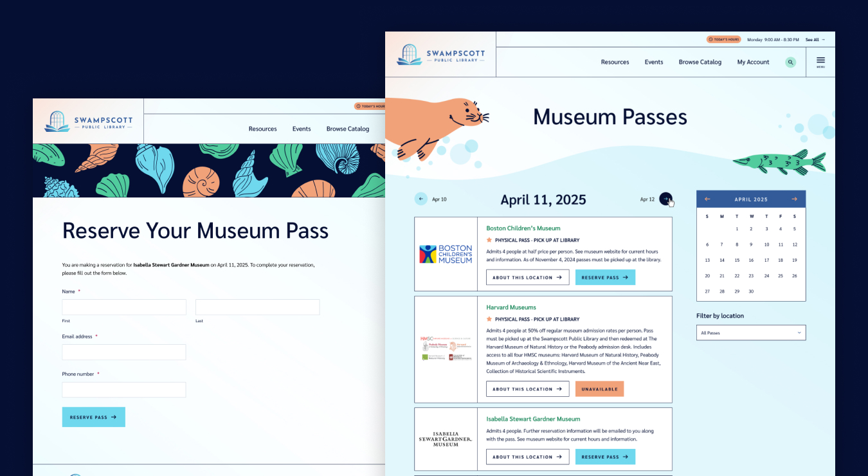This screenshot has height=476, width=868.
Task: Reserve pass for Boston Children's Museum
Action: [605, 277]
